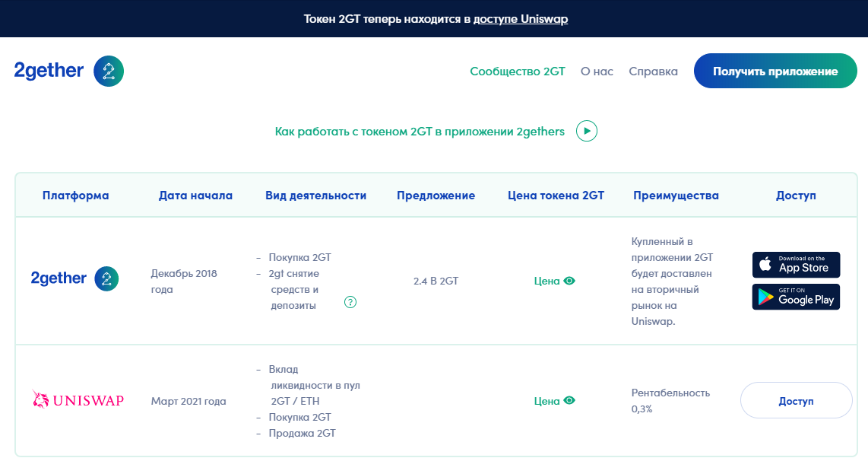Open the question mark help tooltip icon
The width and height of the screenshot is (868, 458).
tap(350, 302)
